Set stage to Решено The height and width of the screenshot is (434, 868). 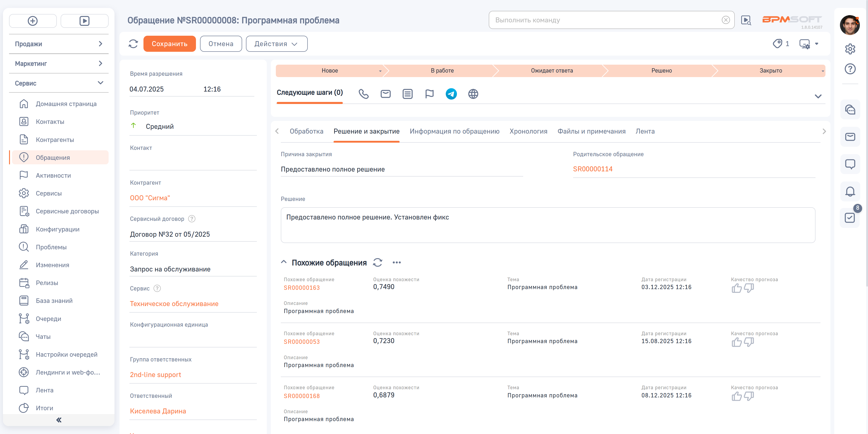661,71
